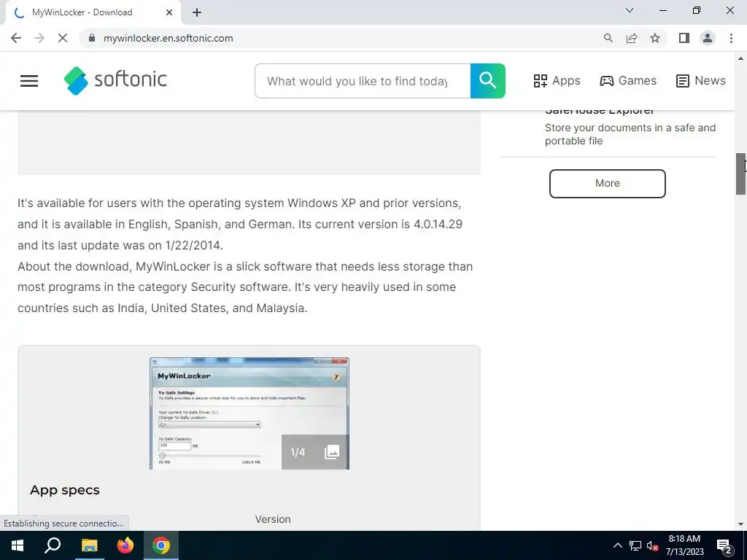Screen dimensions: 747x560
Task: Click the 'Establishing secure connectio...' status text
Action: pos(63,524)
